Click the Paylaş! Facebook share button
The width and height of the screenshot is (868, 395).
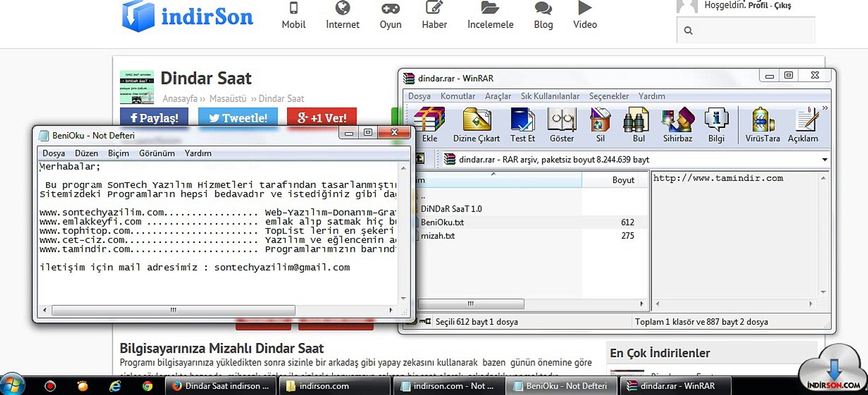tap(154, 117)
